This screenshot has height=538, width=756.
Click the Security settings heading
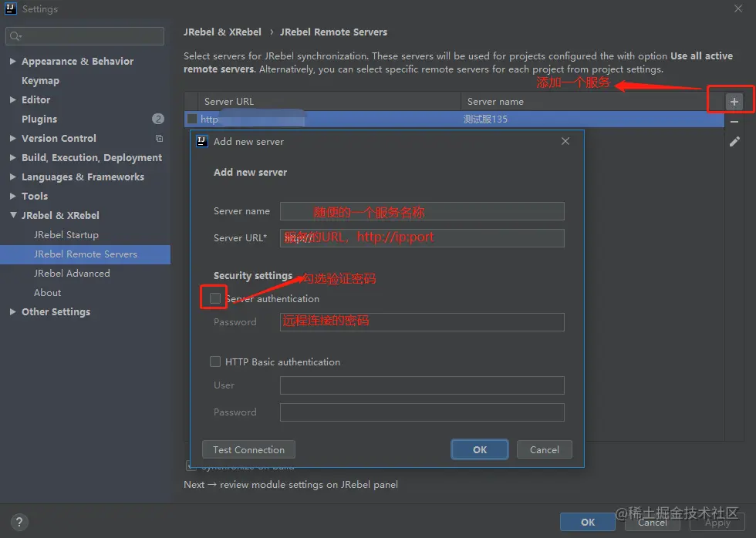click(x=253, y=275)
